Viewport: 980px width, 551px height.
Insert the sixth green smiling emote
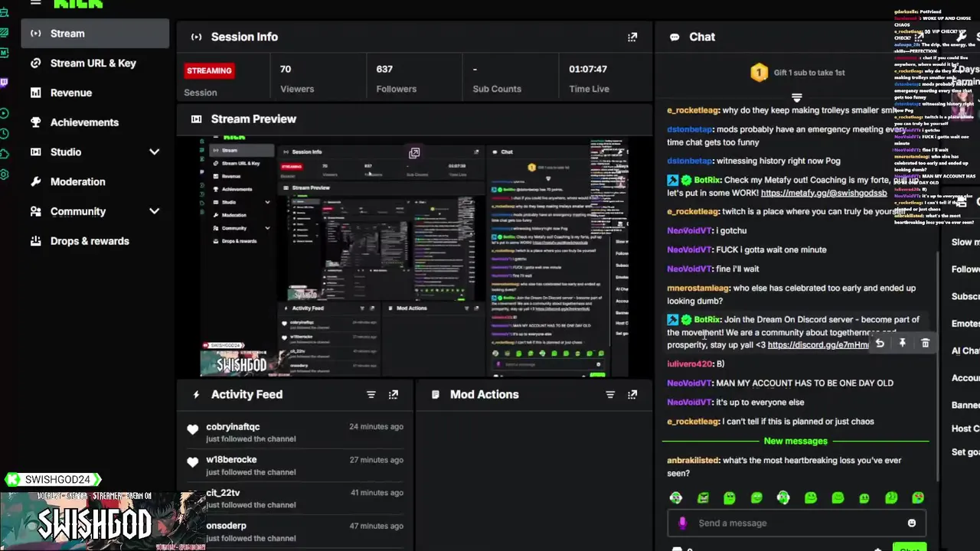click(x=811, y=497)
